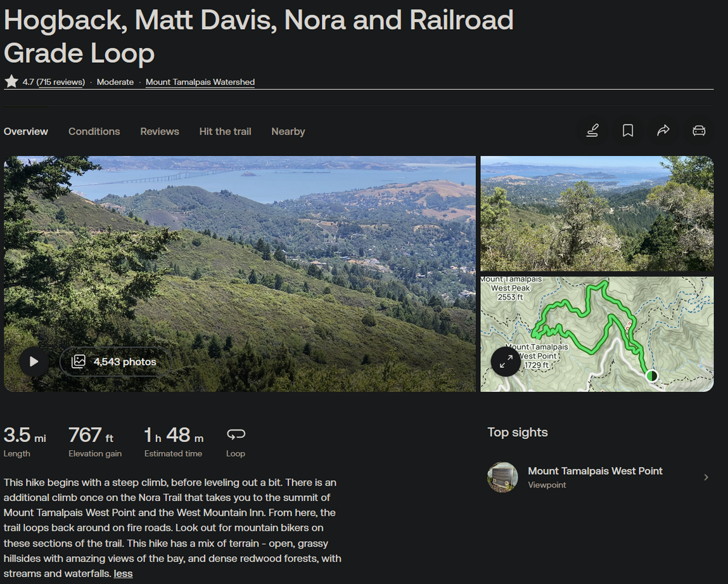
Task: Click the star rating icon
Action: [11, 82]
